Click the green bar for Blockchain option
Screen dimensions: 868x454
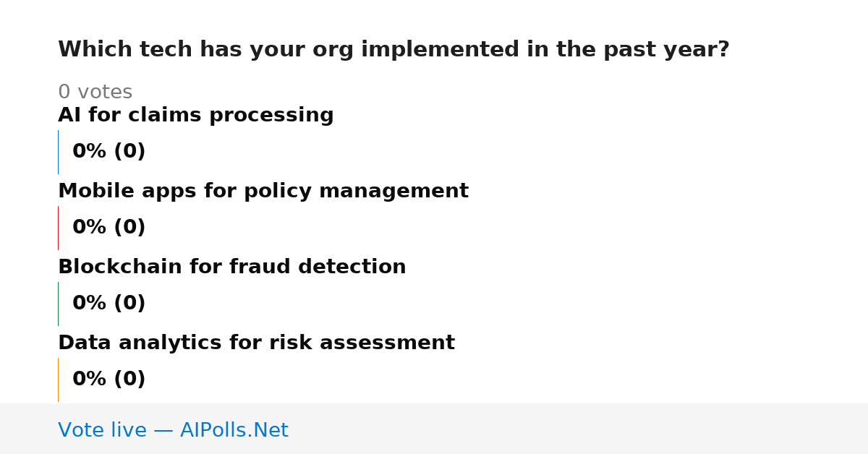click(58, 304)
